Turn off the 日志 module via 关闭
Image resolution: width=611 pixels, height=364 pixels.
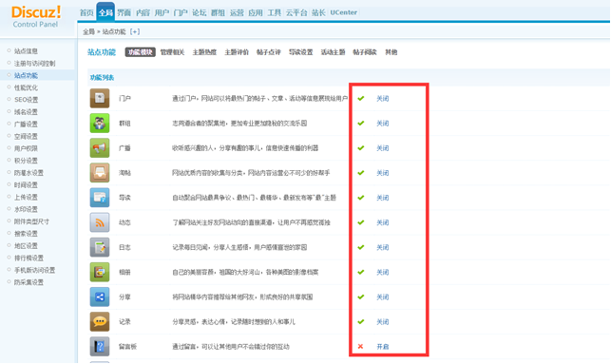[383, 247]
